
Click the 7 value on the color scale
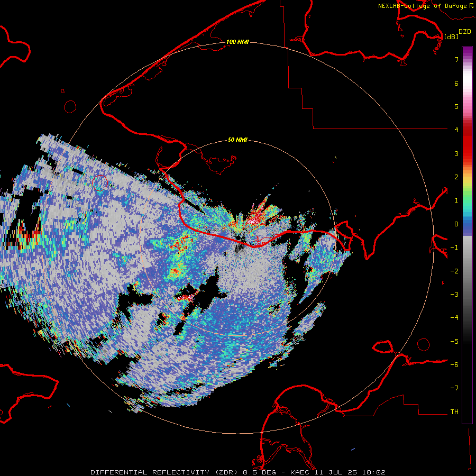[456, 59]
